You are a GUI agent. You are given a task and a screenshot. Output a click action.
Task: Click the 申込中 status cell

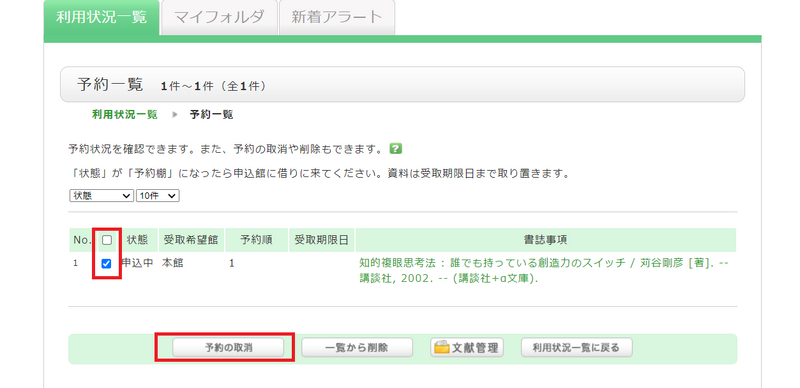tap(137, 264)
